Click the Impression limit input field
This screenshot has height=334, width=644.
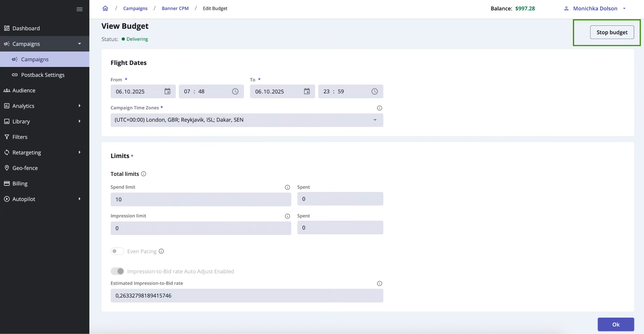(201, 228)
